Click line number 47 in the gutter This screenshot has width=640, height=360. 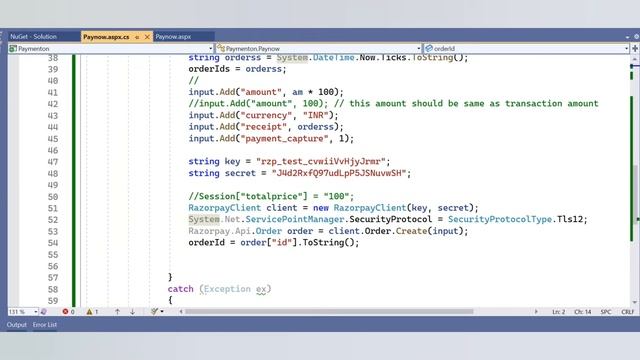pyautogui.click(x=53, y=162)
